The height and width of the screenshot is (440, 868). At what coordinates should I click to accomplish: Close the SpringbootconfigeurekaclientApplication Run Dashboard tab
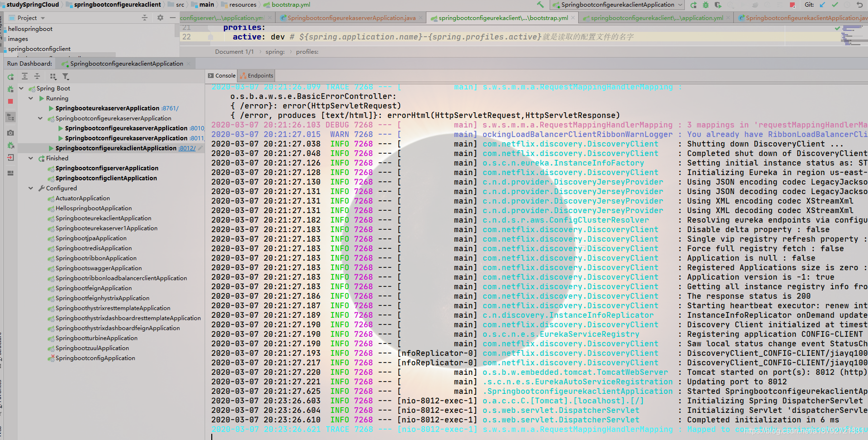tap(188, 64)
